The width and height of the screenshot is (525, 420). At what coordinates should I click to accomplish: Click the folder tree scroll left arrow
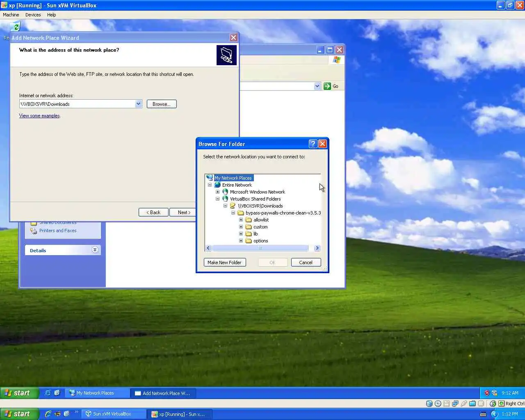click(x=208, y=248)
